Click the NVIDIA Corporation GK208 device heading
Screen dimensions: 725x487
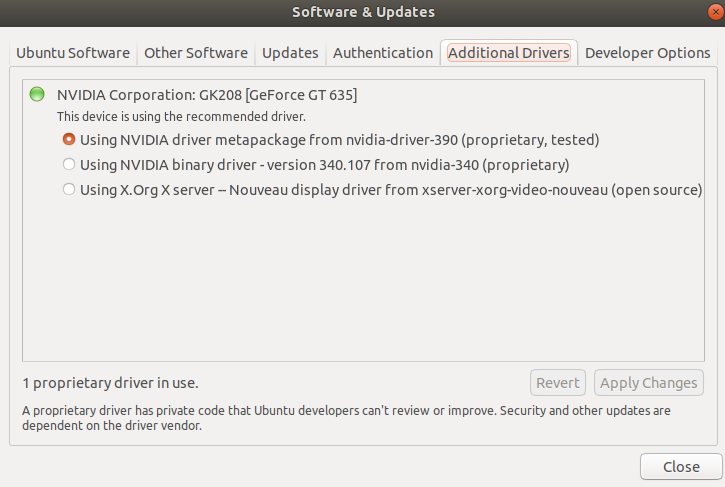click(x=207, y=95)
